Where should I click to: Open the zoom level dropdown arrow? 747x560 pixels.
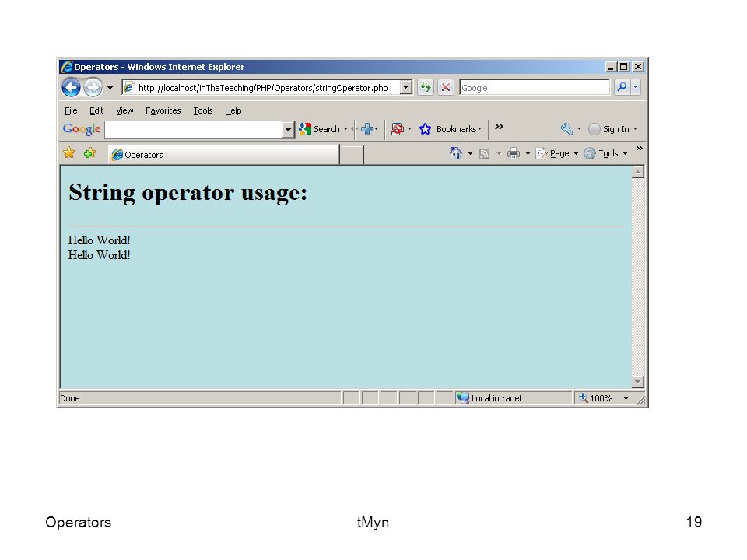tap(626, 398)
